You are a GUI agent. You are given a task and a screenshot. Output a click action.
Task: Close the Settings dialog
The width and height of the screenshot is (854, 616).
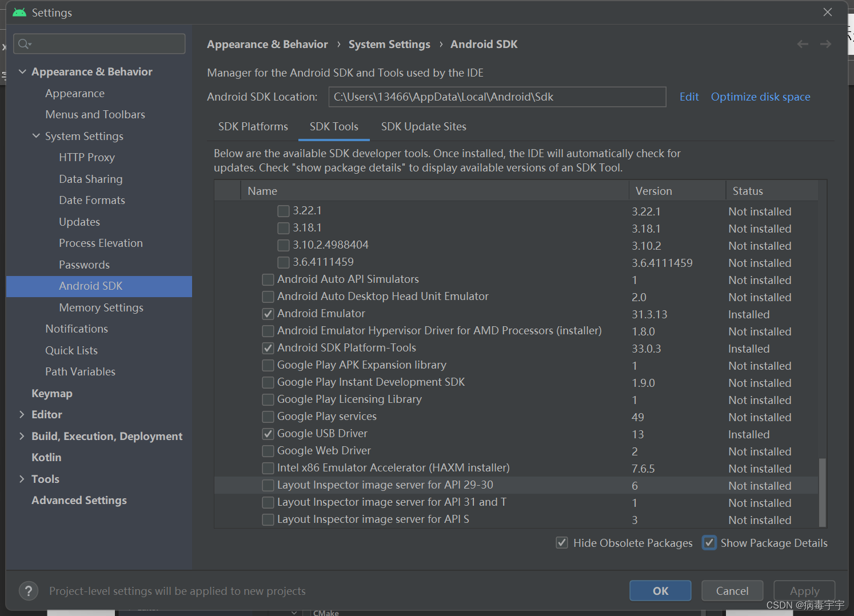[828, 12]
